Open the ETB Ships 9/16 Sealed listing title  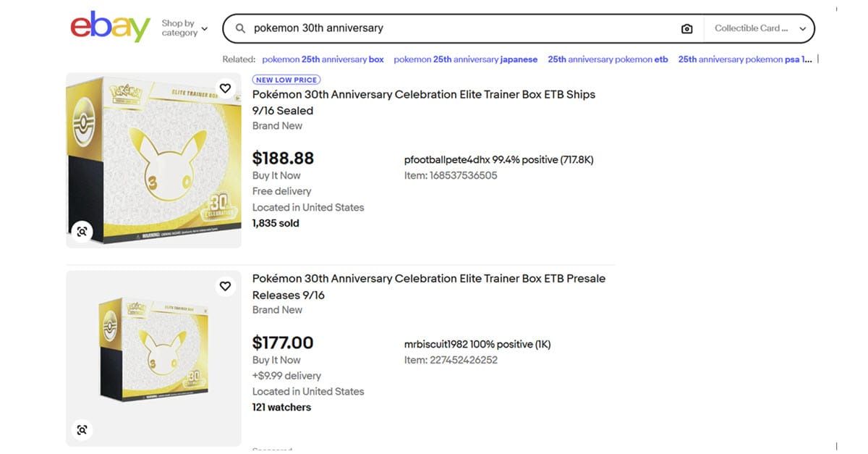[x=424, y=102]
